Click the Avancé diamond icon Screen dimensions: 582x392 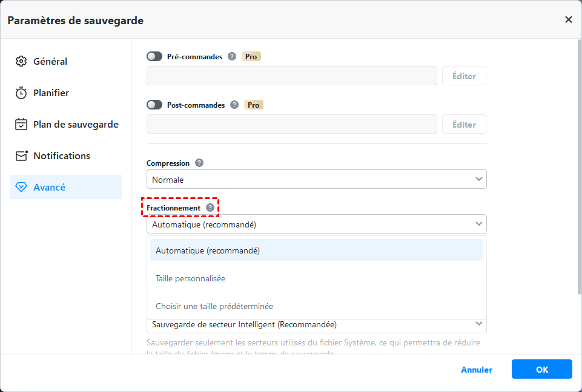tap(22, 188)
